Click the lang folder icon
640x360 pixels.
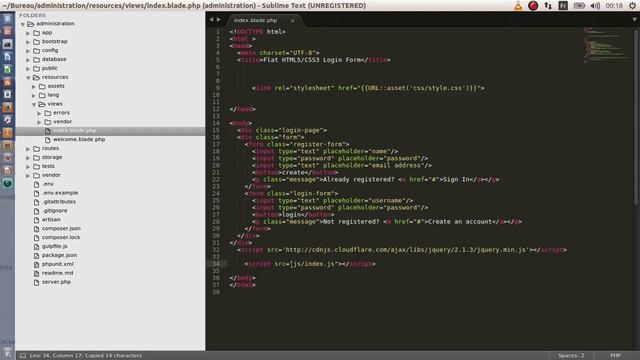click(42, 95)
